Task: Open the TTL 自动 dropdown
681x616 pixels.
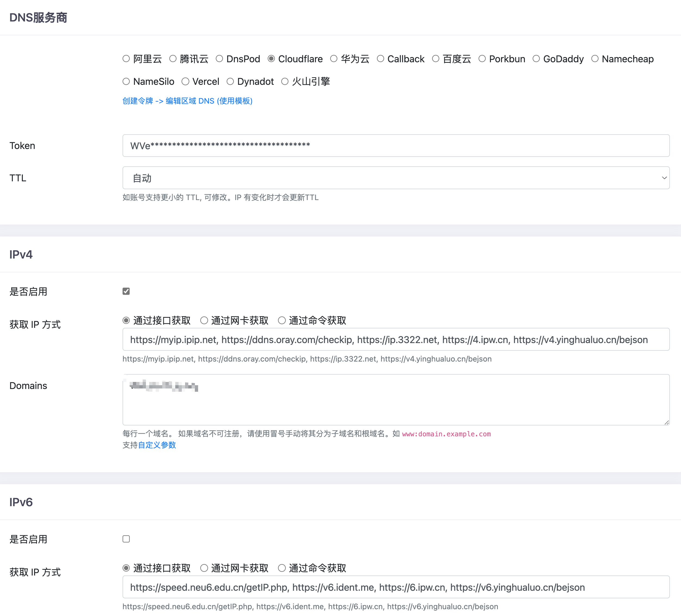Action: pos(396,178)
